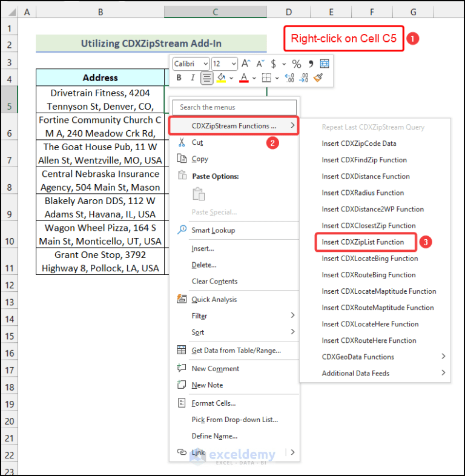Click the Link chain icon
Viewport: 465px width, 476px height.
click(182, 452)
